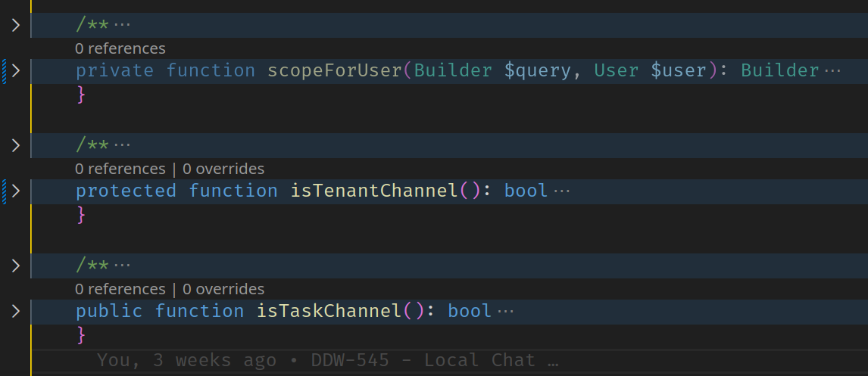Click "0 overrides" lens above isTenantChannel
The height and width of the screenshot is (376, 868).
pyautogui.click(x=223, y=169)
